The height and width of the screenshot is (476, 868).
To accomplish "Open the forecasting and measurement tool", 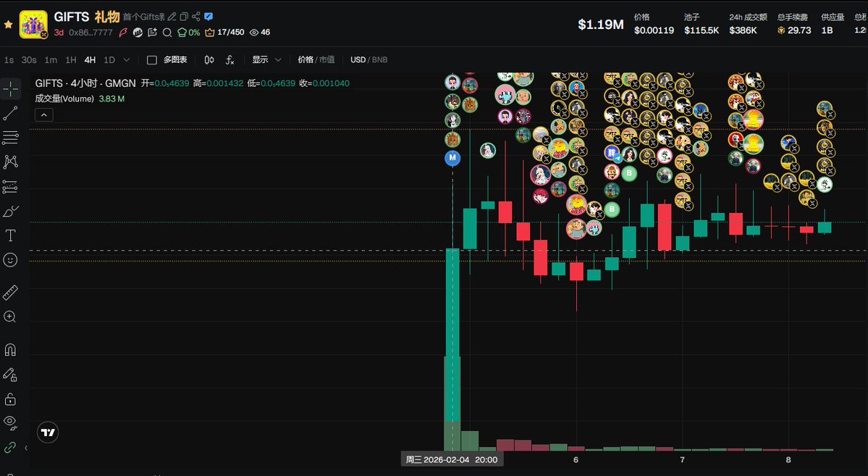I will (11, 187).
